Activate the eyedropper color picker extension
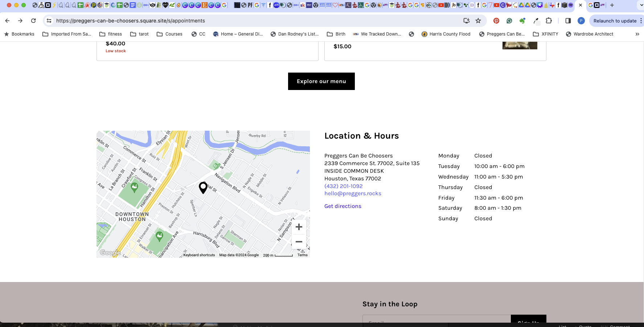This screenshot has width=644, height=327. click(x=536, y=21)
